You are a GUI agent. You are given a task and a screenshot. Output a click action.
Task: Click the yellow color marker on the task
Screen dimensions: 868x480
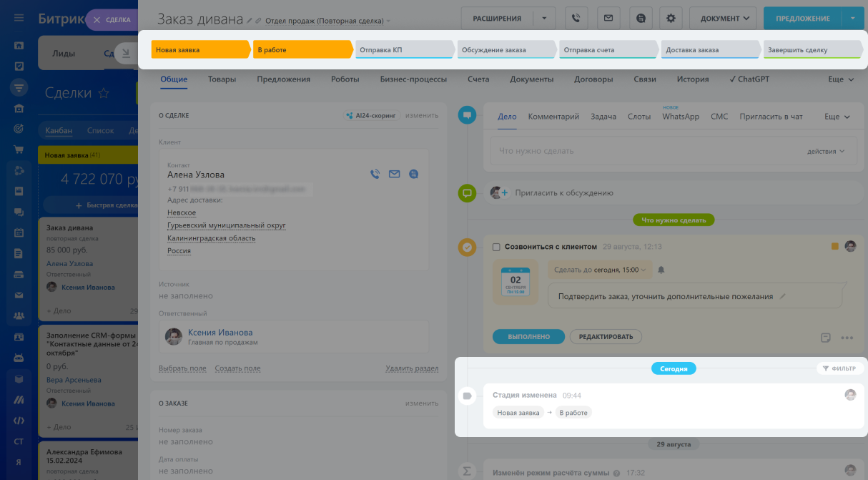834,247
